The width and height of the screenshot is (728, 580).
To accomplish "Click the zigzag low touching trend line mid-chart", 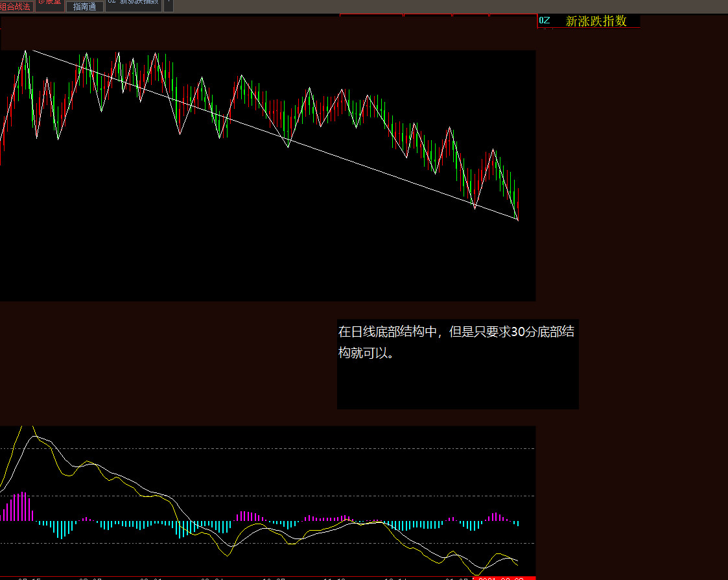I will [x=288, y=147].
